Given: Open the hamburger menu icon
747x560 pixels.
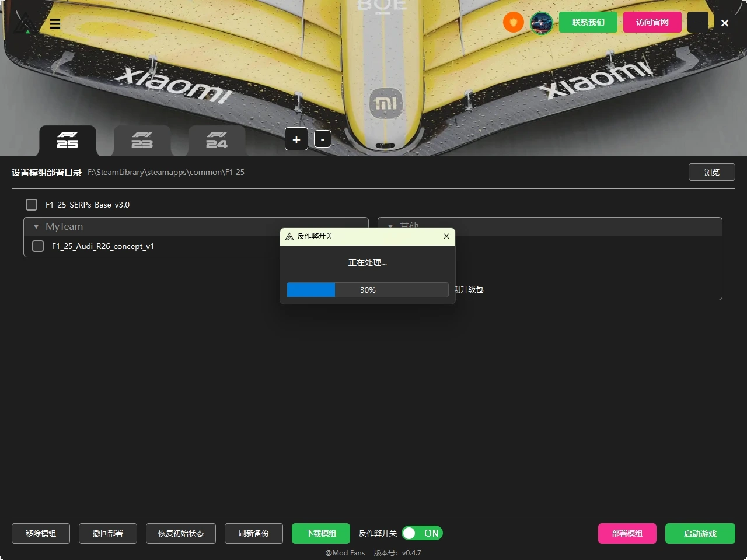Looking at the screenshot, I should coord(55,24).
